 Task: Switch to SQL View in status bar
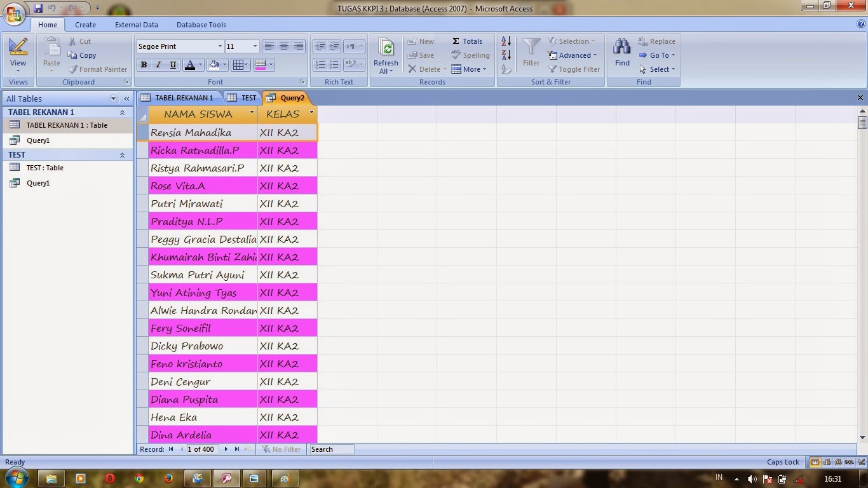pos(849,462)
